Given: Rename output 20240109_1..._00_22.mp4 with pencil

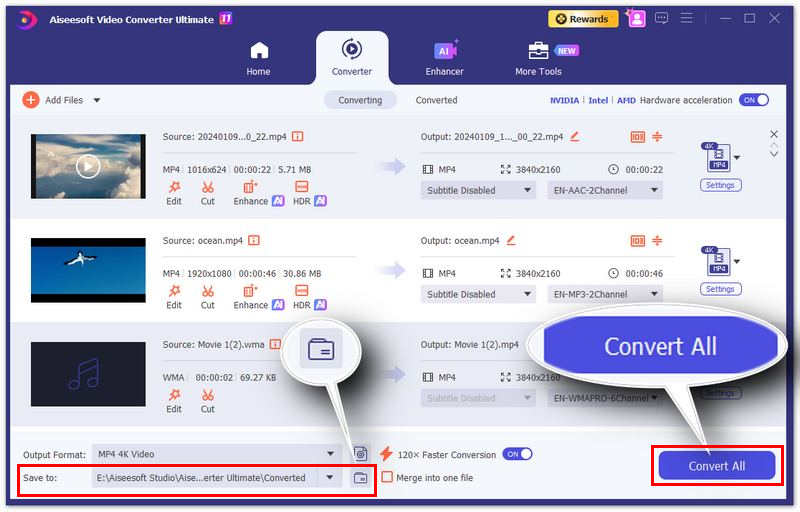Looking at the screenshot, I should click(574, 136).
